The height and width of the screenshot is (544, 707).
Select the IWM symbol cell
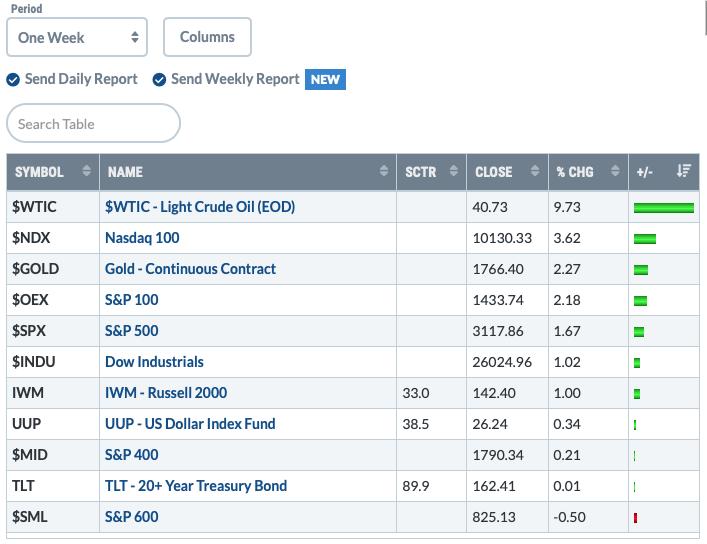click(53, 393)
